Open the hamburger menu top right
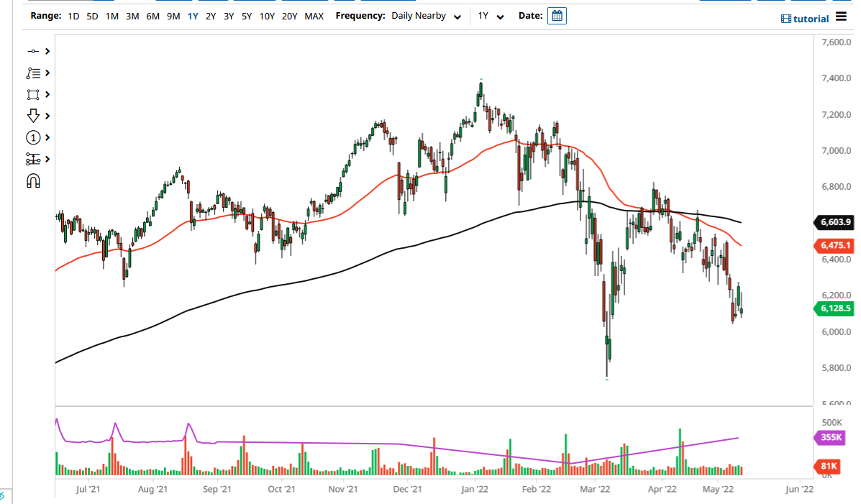 coord(840,18)
